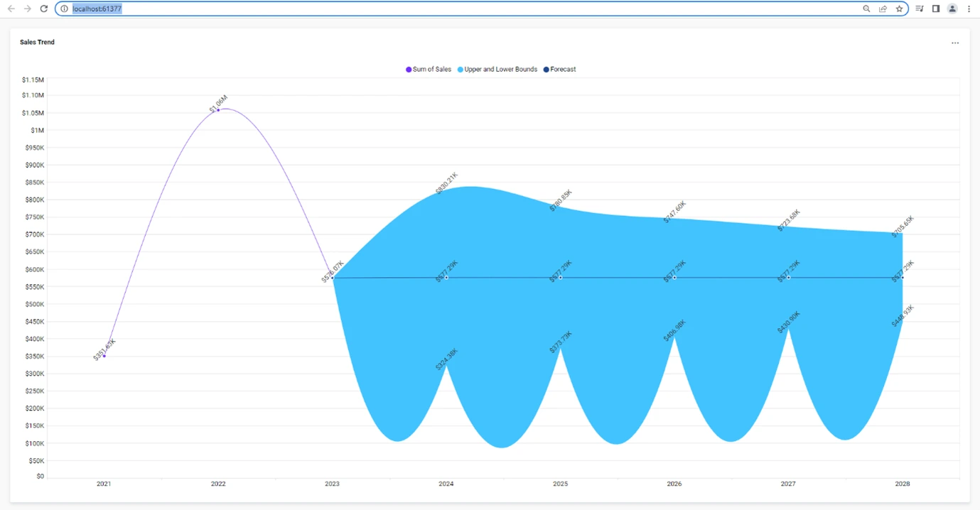Open Chrome's three-dot browser menu
Screen dimensions: 980x510
pyautogui.click(x=969, y=9)
